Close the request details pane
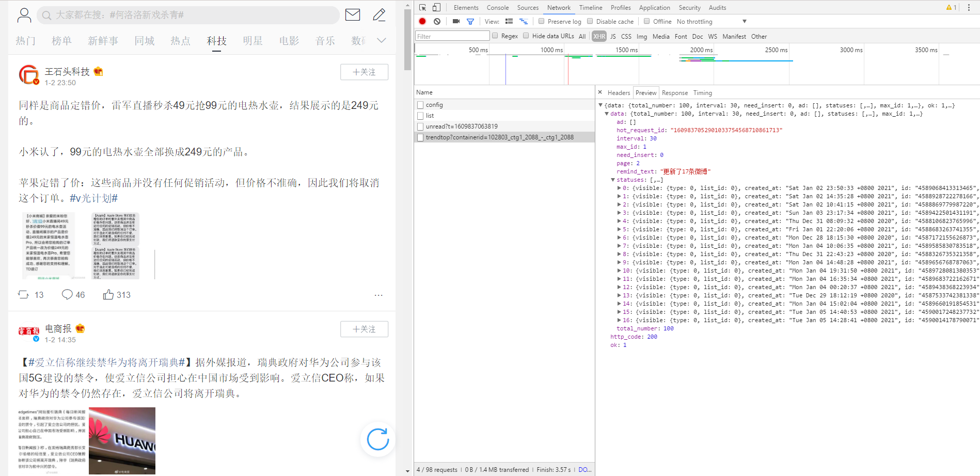 click(x=600, y=92)
